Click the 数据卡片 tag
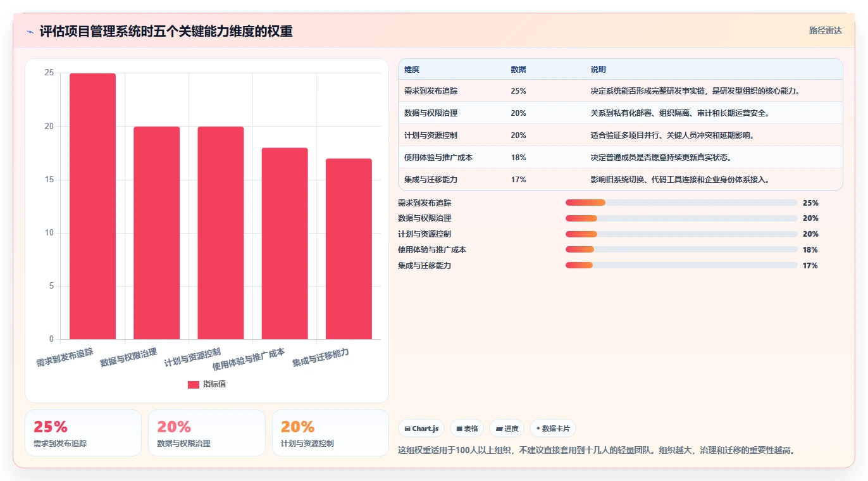Screen dimensions: 868x481 tap(553, 428)
